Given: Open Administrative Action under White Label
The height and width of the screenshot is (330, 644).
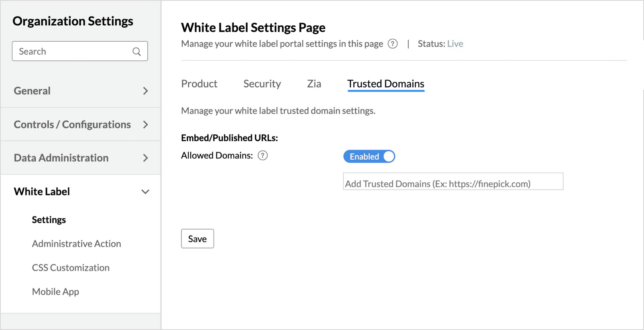Looking at the screenshot, I should pyautogui.click(x=76, y=244).
